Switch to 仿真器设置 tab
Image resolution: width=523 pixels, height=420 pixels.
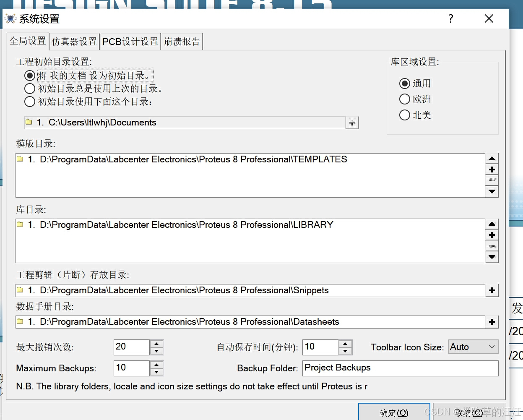pyautogui.click(x=74, y=42)
